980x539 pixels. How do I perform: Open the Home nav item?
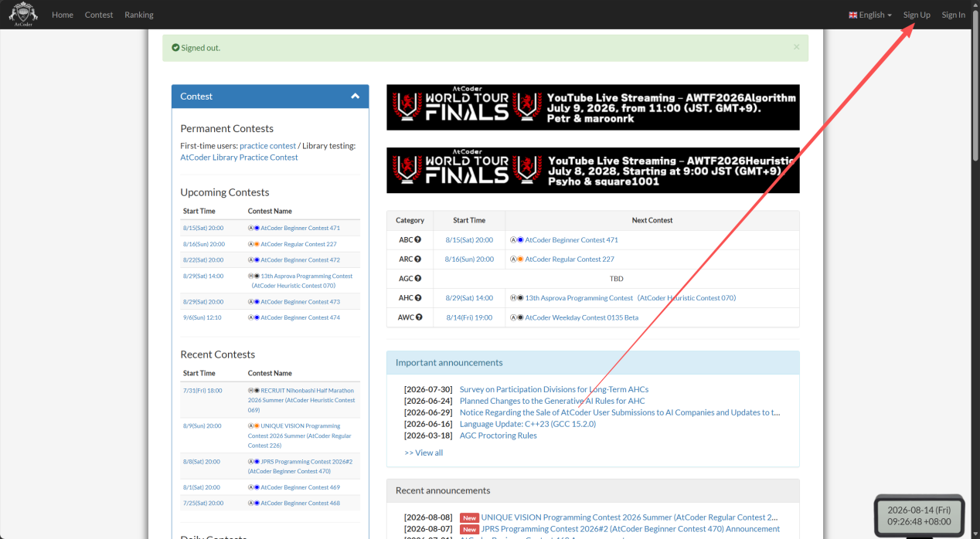point(63,15)
